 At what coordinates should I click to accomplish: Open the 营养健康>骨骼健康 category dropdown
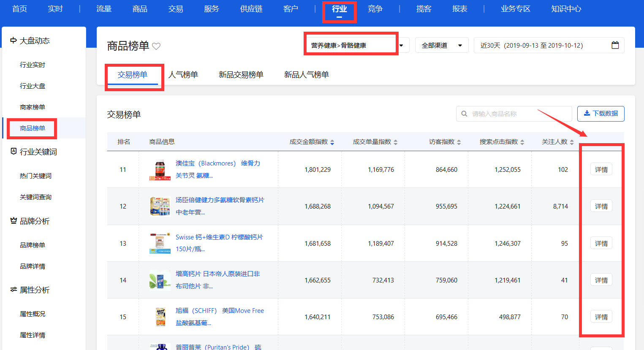[356, 45]
